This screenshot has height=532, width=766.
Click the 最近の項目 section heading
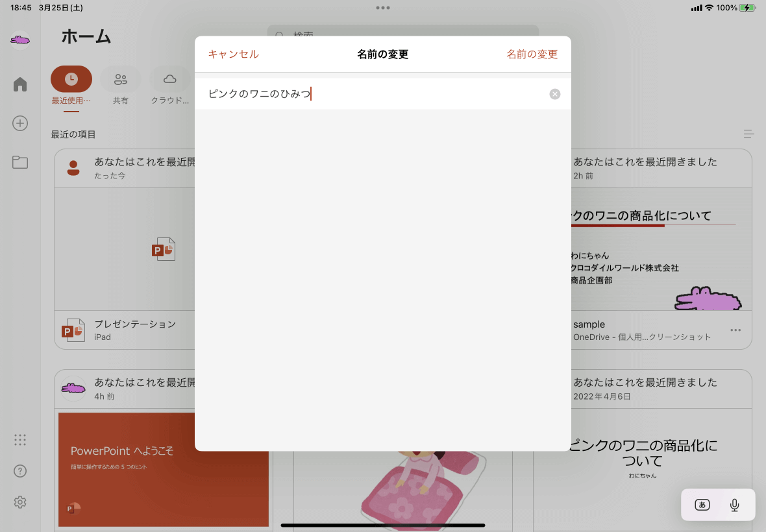(x=73, y=134)
